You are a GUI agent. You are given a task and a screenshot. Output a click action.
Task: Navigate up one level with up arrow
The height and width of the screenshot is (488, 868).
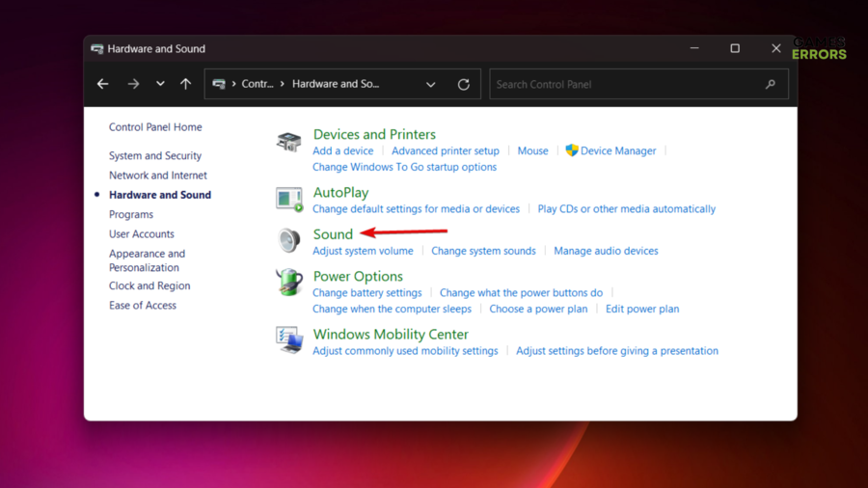[x=185, y=85]
